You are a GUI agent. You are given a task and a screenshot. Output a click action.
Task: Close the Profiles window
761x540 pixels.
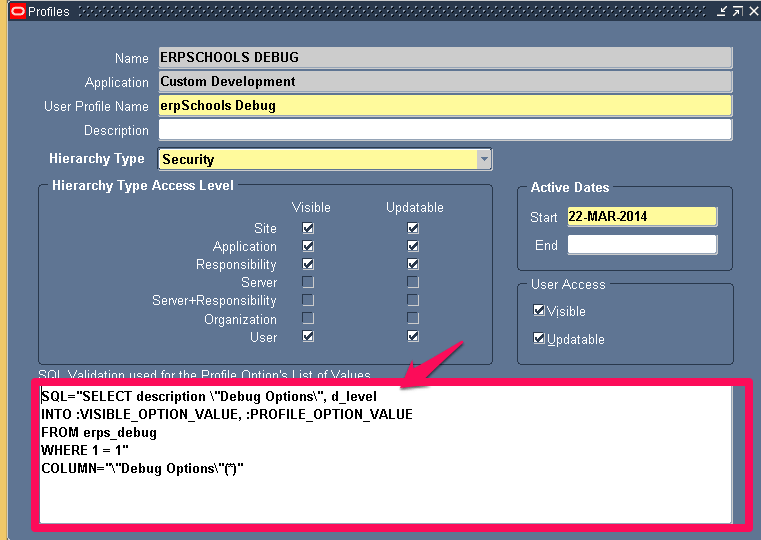[x=753, y=11]
